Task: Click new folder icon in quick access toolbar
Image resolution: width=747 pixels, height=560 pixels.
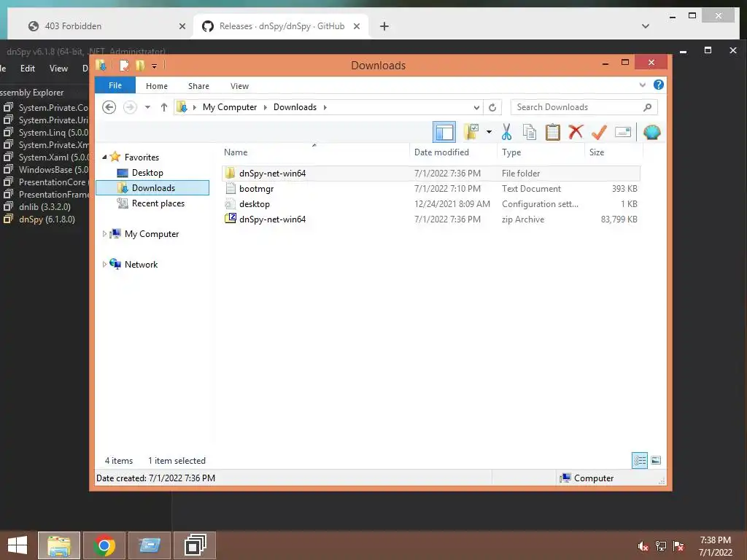Action: (x=140, y=65)
